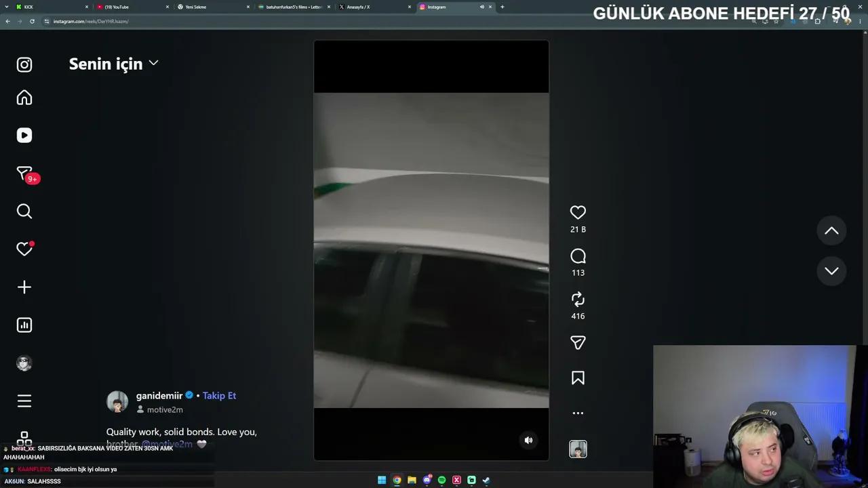Open ganidemiir's profile picture
Image resolution: width=868 pixels, height=488 pixels.
tap(117, 402)
